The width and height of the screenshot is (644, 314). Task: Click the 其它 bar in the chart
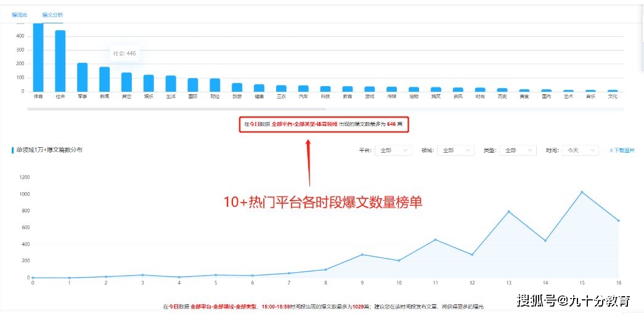(x=126, y=82)
